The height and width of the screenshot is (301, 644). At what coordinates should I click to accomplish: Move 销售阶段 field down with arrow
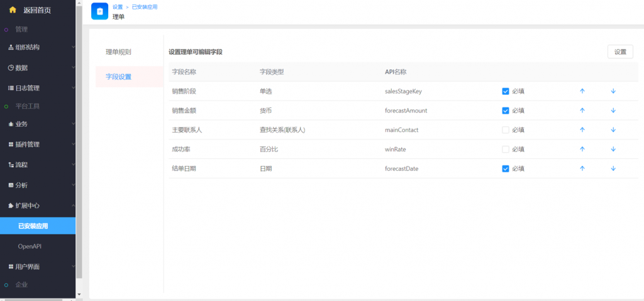pyautogui.click(x=613, y=91)
